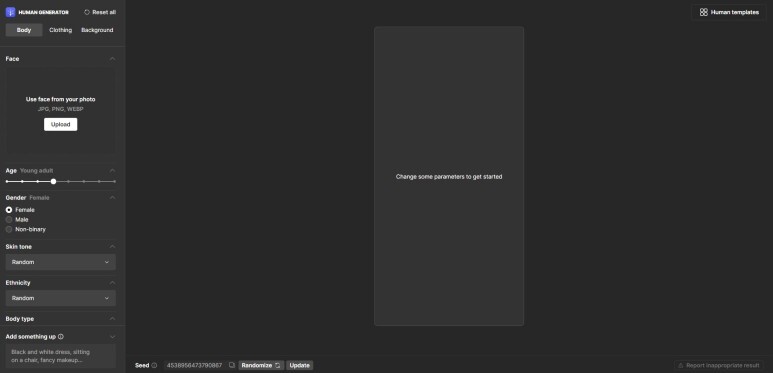Toggle the Add something up section chevron
The width and height of the screenshot is (773, 373).
coord(112,337)
